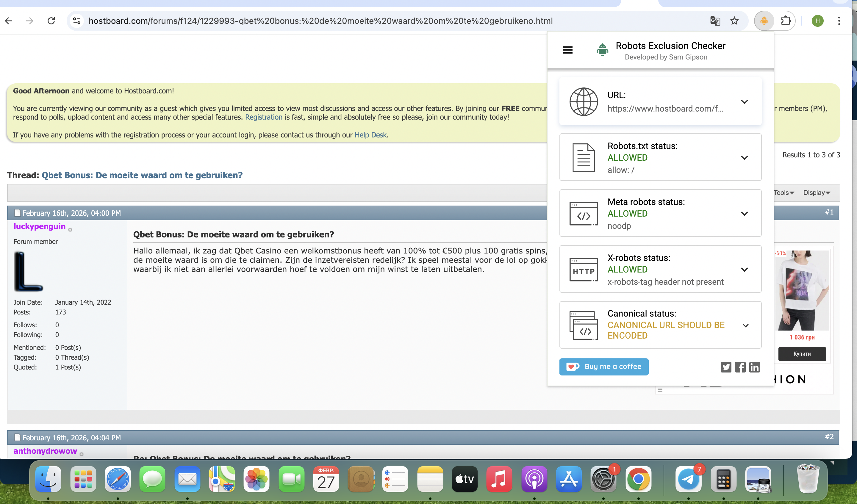Screen dimensions: 857x504
Task: Click the Google Translate icon in address bar
Action: 715,21
